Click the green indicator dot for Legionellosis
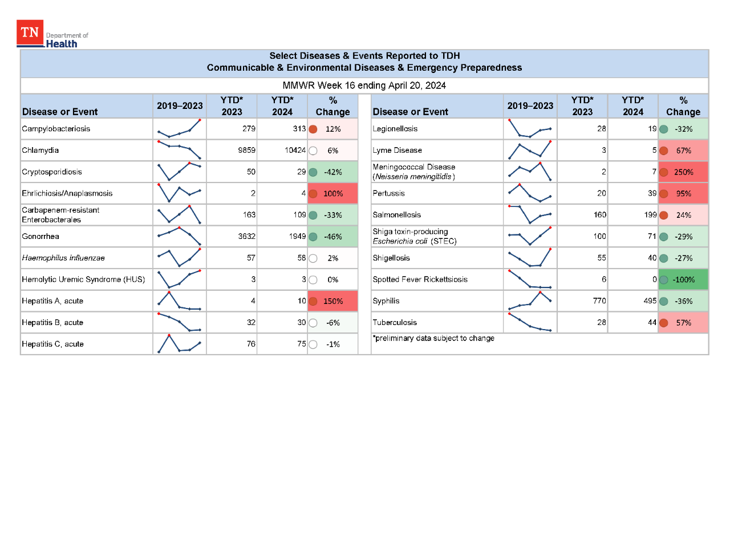This screenshot has width=730, height=560. click(664, 129)
